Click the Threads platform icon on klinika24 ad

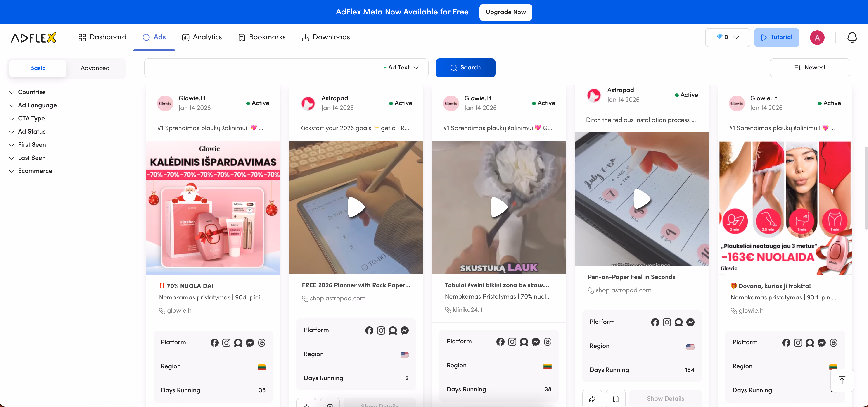[547, 342]
